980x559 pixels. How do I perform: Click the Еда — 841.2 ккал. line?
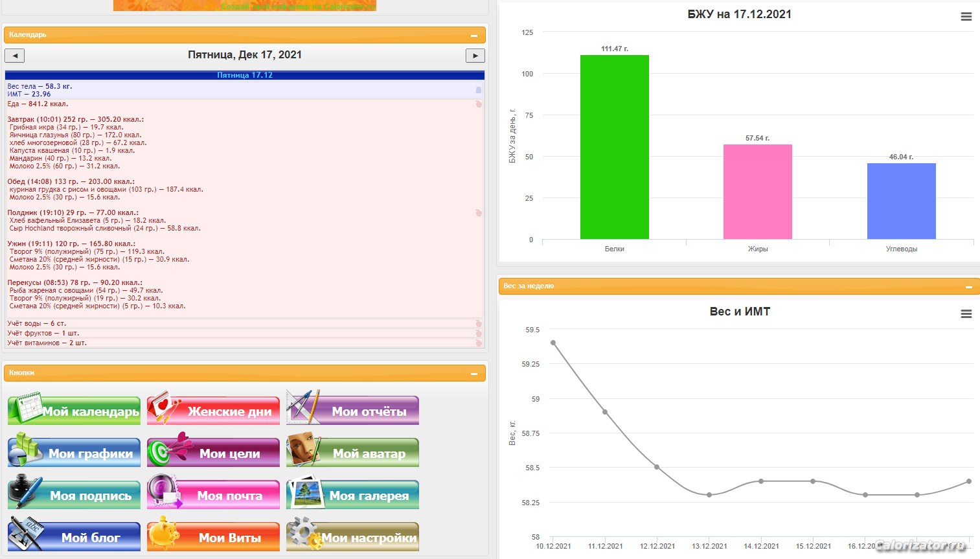(38, 104)
